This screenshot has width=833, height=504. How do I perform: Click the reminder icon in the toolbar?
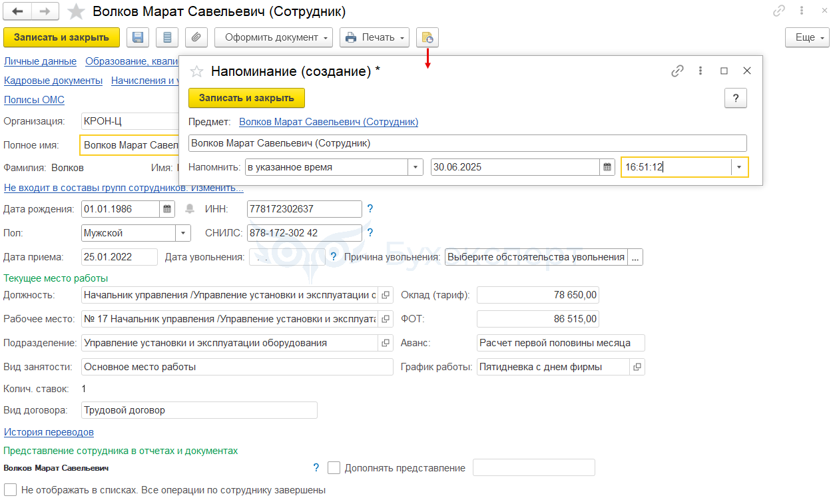pos(427,37)
